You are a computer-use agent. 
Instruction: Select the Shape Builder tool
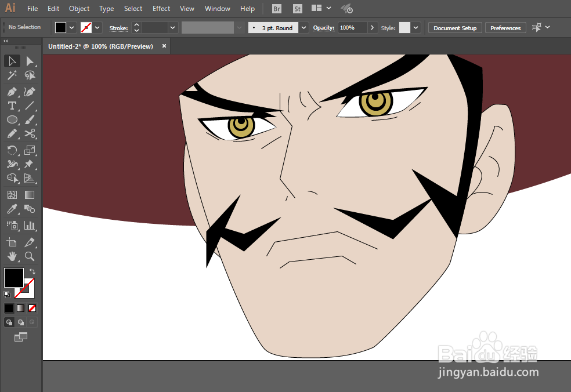[12, 179]
